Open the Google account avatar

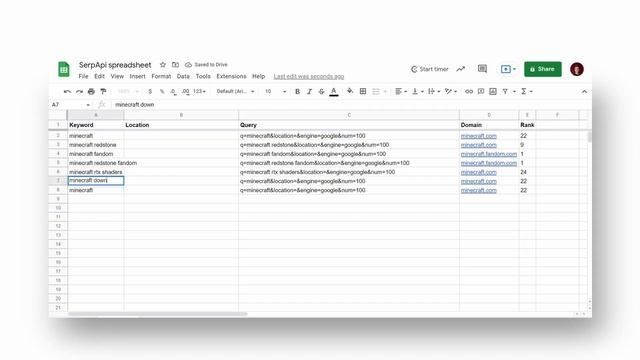[577, 69]
